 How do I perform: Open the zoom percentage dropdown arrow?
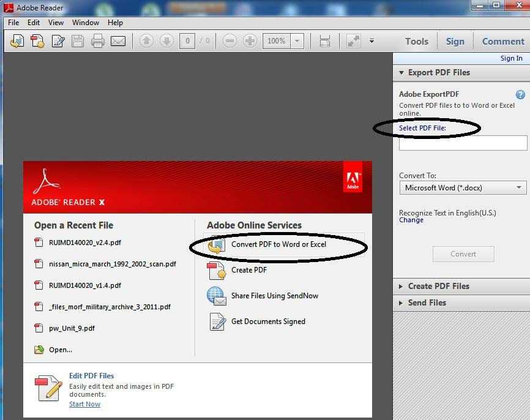297,41
